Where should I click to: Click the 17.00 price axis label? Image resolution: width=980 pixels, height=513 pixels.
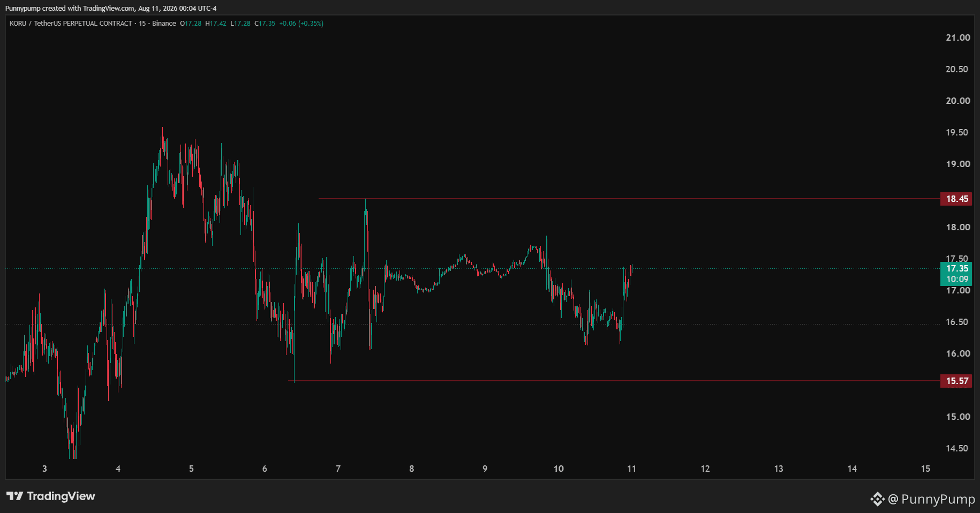[958, 290]
